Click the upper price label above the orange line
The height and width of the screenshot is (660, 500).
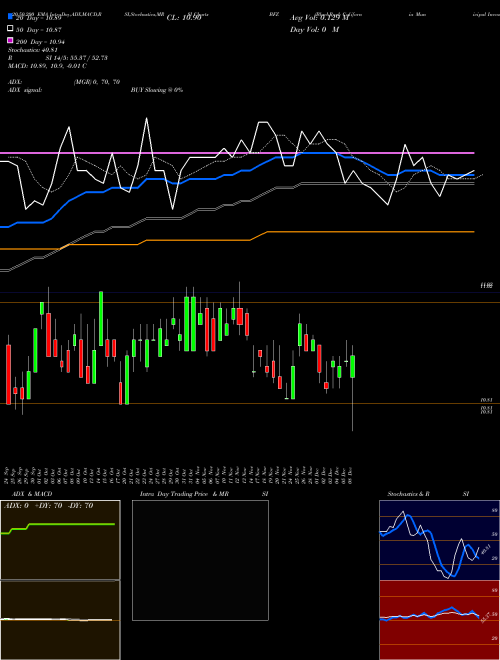click(x=487, y=285)
